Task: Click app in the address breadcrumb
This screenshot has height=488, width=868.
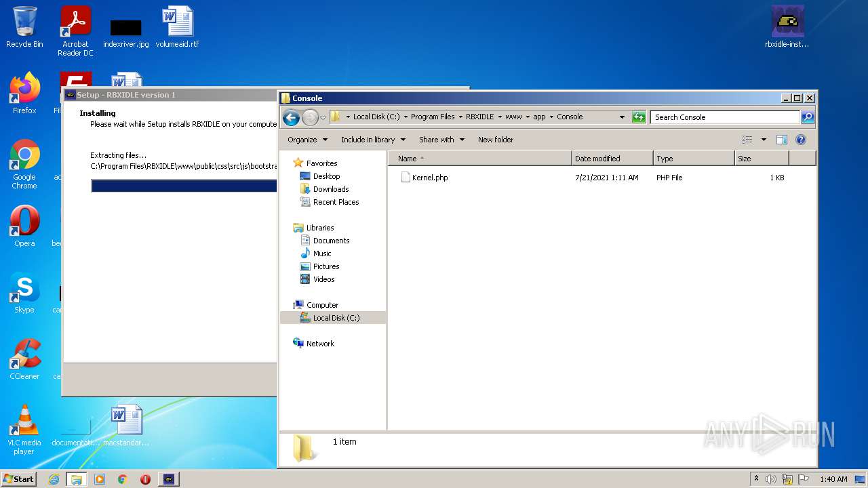Action: click(539, 117)
